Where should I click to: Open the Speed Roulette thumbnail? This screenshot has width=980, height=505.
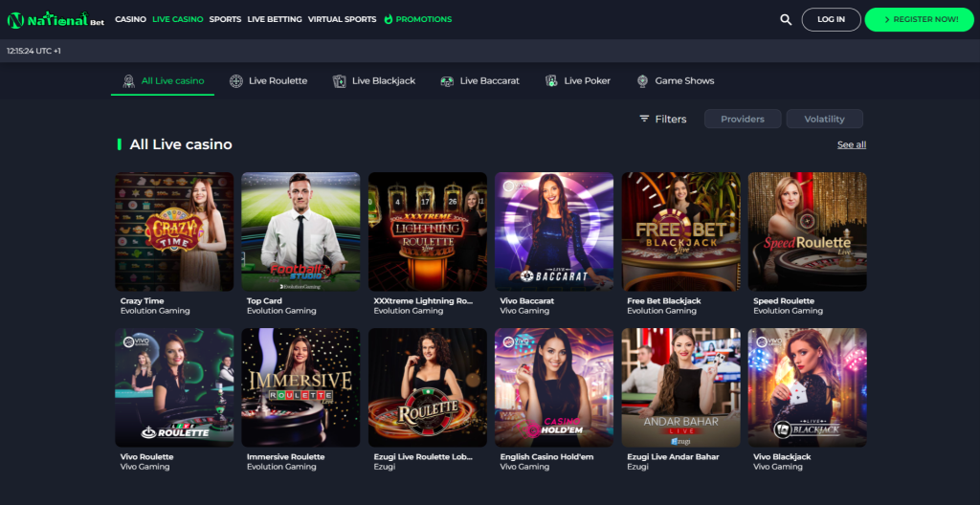click(808, 231)
